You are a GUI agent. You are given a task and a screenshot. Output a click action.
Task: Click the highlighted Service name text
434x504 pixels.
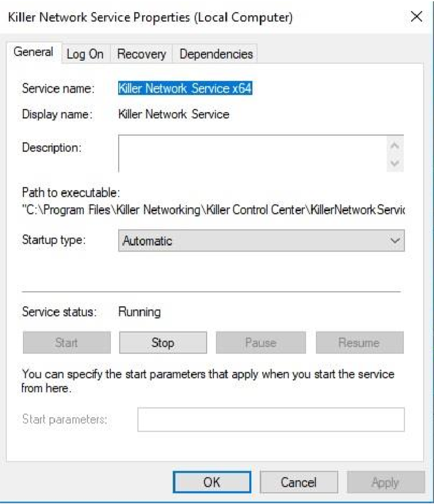pos(184,88)
